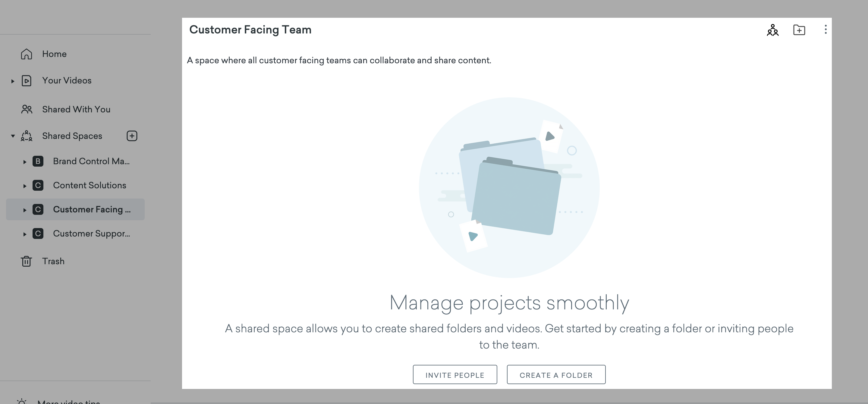Viewport: 868px width, 404px height.
Task: Click the Trash bin icon
Action: click(x=26, y=261)
